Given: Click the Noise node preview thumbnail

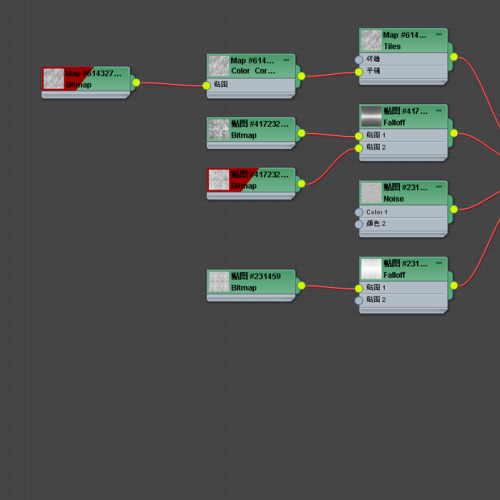Looking at the screenshot, I should [371, 193].
